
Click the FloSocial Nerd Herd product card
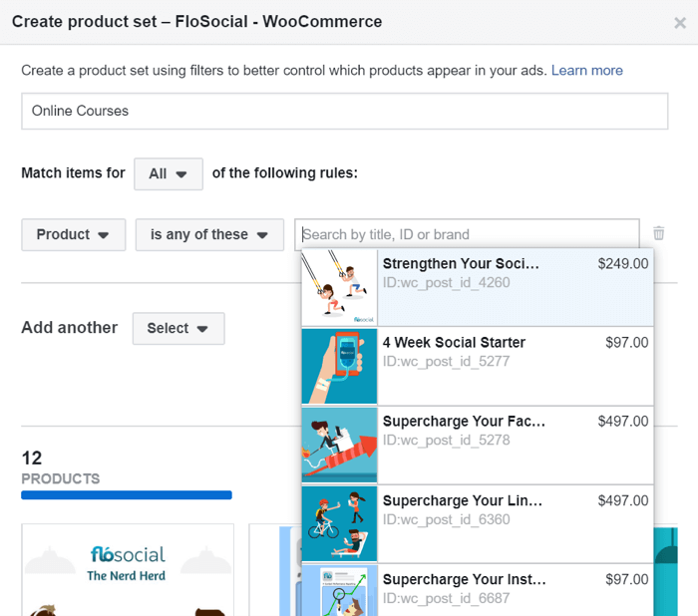coord(127,570)
